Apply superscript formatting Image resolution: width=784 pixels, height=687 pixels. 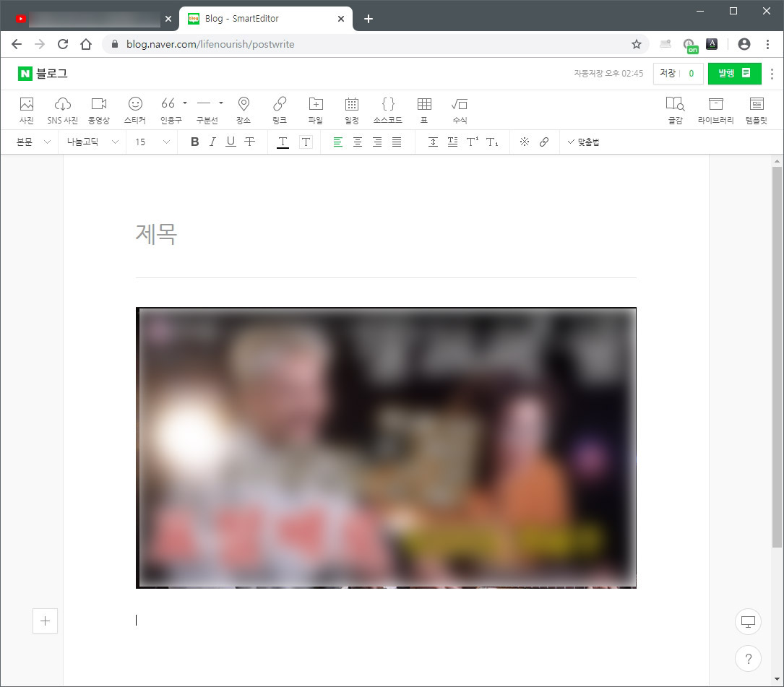click(x=472, y=142)
